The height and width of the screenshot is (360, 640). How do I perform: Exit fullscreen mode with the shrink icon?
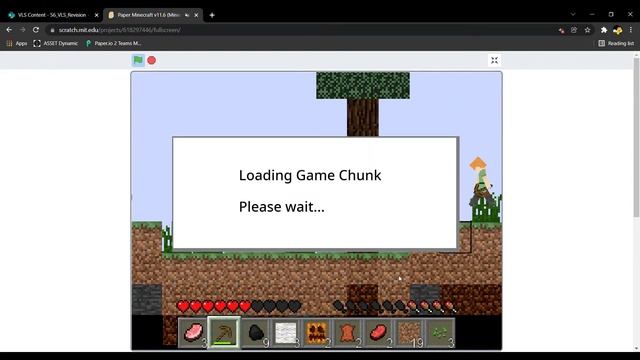point(494,60)
